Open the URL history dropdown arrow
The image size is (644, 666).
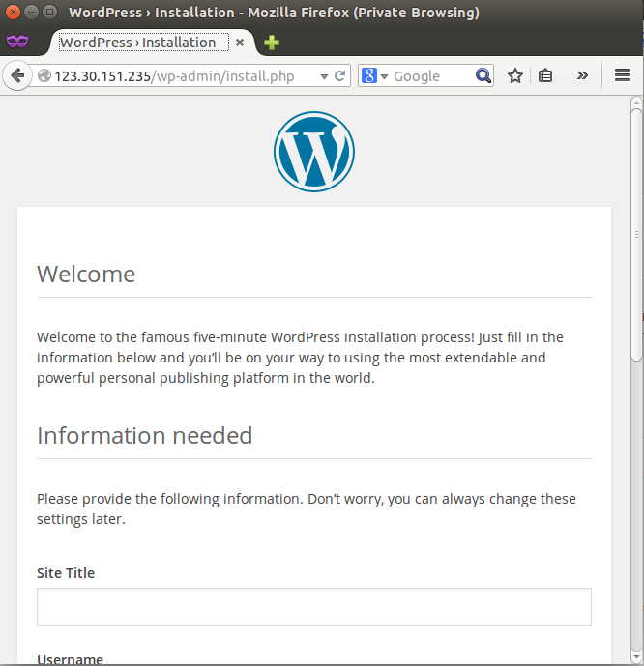324,76
